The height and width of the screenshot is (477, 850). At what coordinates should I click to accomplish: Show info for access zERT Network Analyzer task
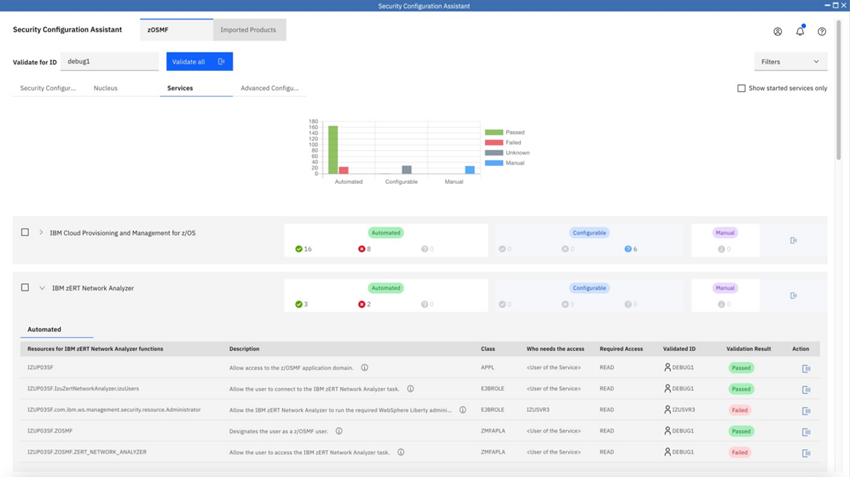click(x=401, y=452)
